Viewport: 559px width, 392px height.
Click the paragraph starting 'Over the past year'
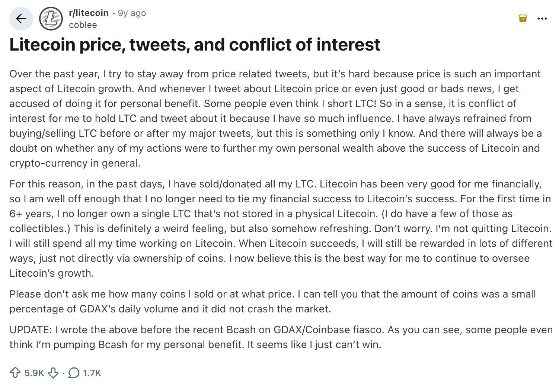coord(275,118)
